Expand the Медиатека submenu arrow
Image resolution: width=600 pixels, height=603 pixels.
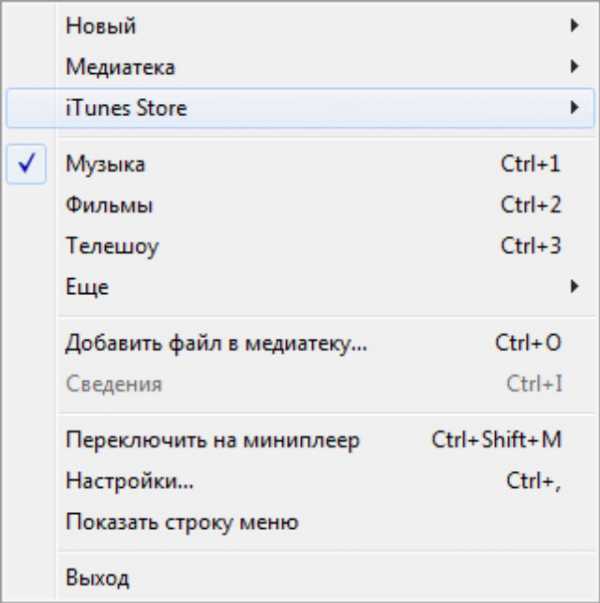coord(575,67)
